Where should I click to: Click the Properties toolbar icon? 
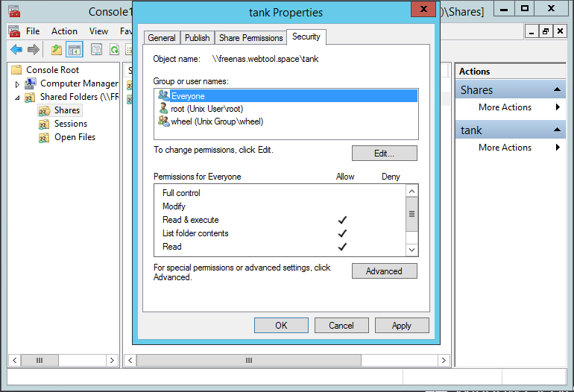pos(97,49)
